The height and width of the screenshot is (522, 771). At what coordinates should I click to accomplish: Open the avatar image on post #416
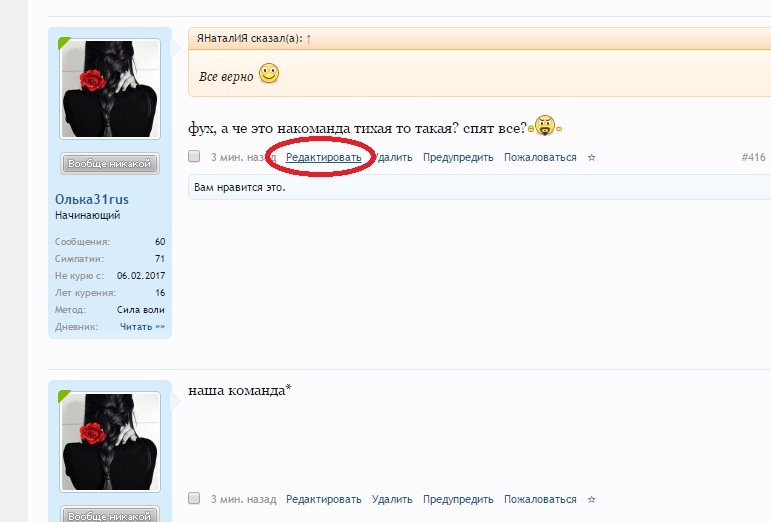[x=110, y=89]
